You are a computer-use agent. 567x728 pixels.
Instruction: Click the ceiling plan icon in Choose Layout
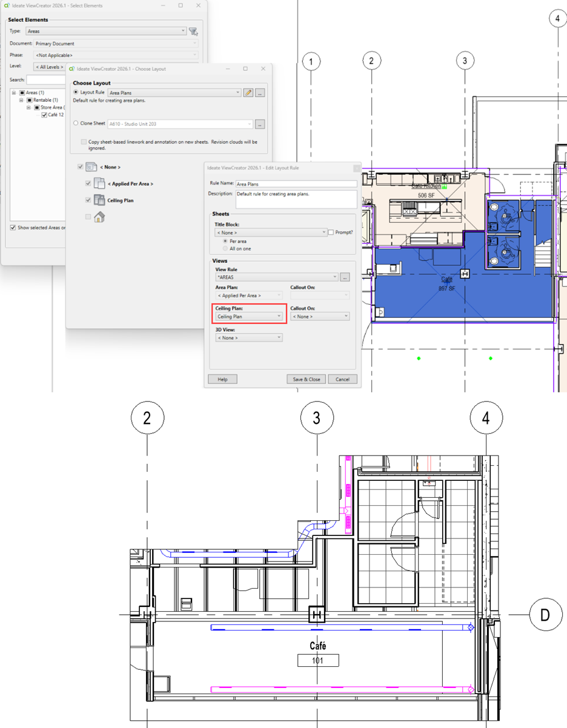point(99,200)
